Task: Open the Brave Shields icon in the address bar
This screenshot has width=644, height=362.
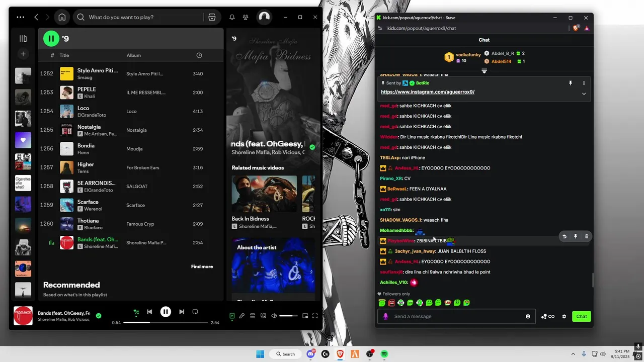Action: (x=576, y=28)
